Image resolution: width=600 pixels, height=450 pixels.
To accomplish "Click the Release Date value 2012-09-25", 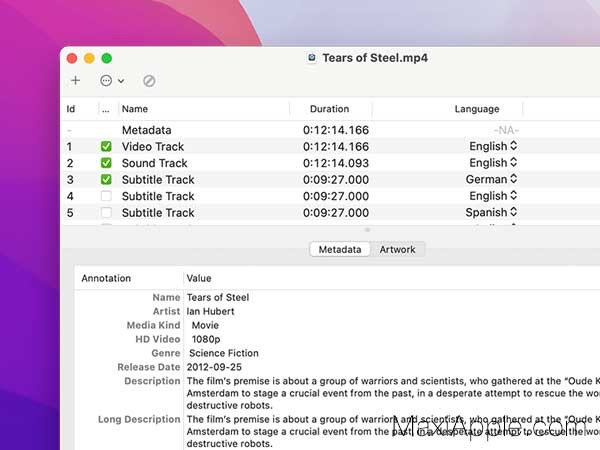I will click(214, 367).
